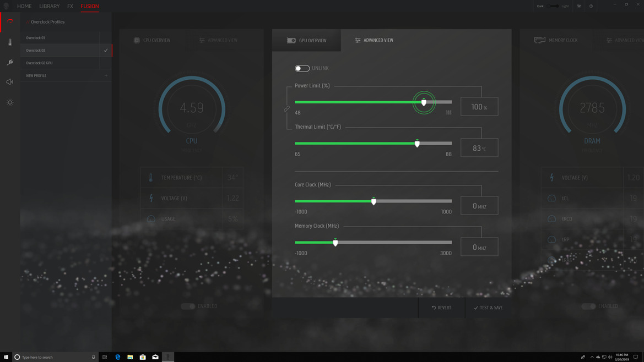Click the Thermal Limit 83°C value box
The width and height of the screenshot is (644, 362).
click(479, 148)
